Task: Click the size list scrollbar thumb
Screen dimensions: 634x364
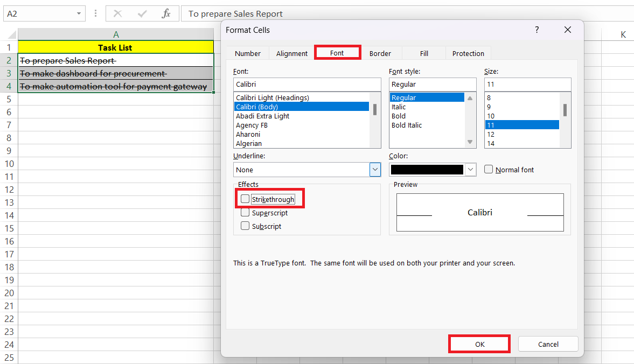Action: [565, 110]
